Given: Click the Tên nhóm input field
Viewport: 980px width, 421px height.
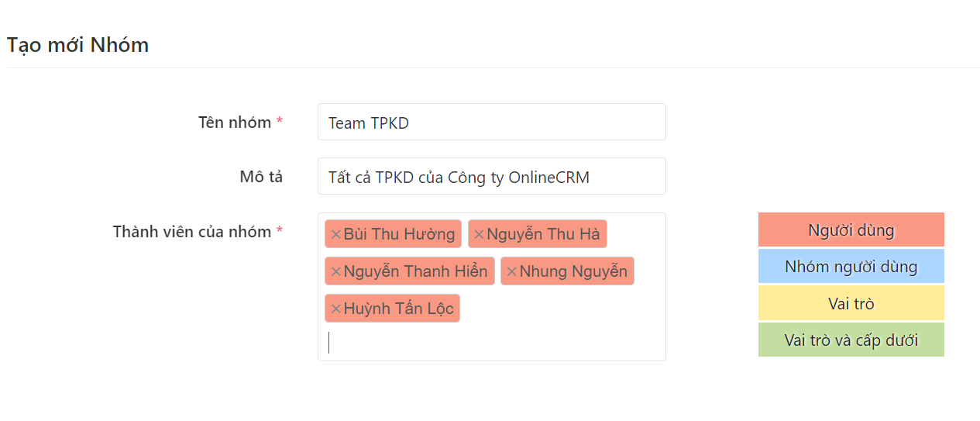Looking at the screenshot, I should (491, 123).
